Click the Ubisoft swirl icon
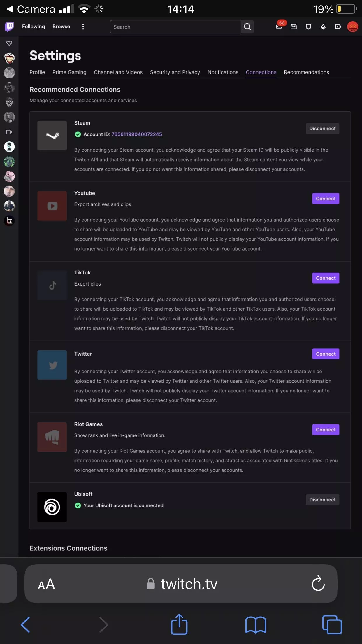 point(52,507)
